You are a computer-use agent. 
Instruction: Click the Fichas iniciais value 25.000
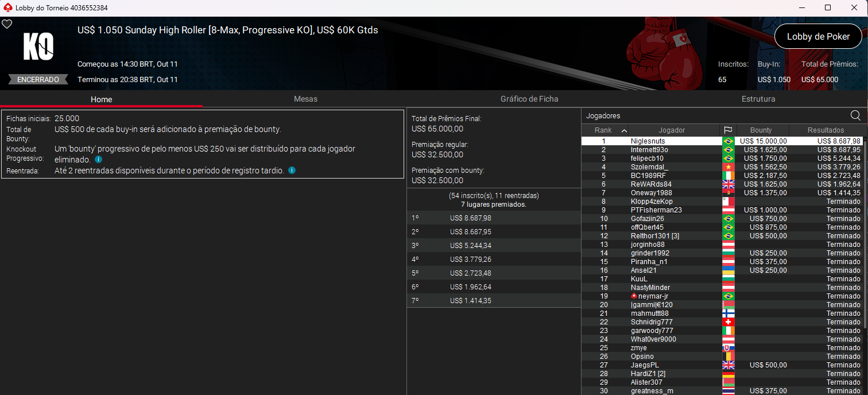pyautogui.click(x=67, y=118)
